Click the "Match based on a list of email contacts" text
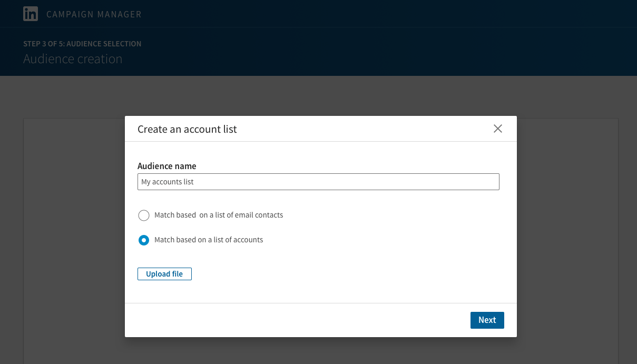 click(219, 215)
